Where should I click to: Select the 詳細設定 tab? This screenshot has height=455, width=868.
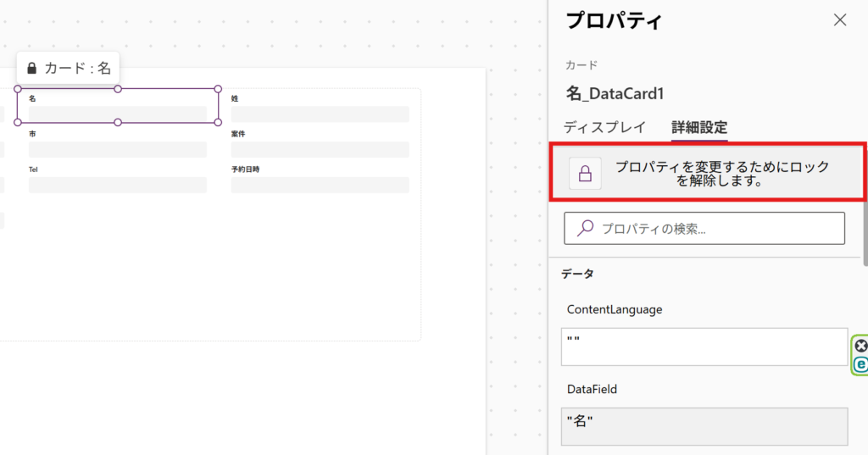point(699,127)
